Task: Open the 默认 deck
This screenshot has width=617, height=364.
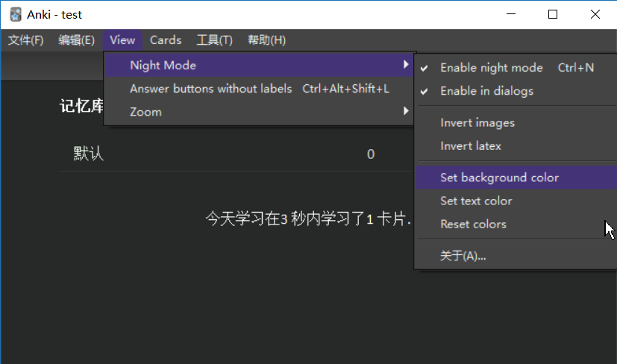Action: pos(89,154)
